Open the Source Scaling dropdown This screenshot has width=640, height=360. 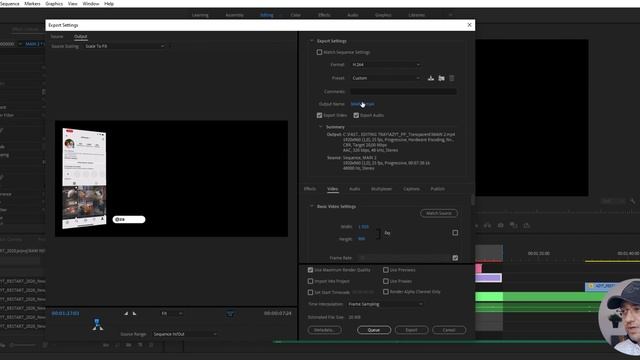[124, 46]
